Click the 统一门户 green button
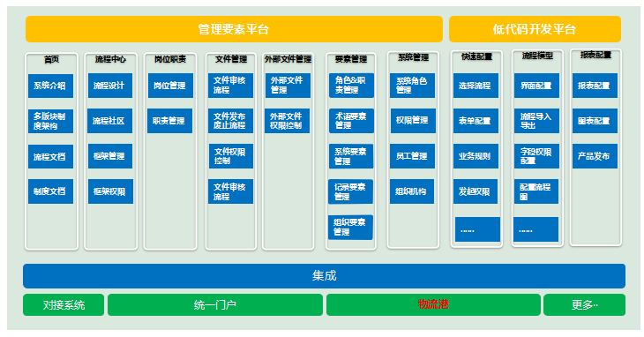 pyautogui.click(x=215, y=305)
